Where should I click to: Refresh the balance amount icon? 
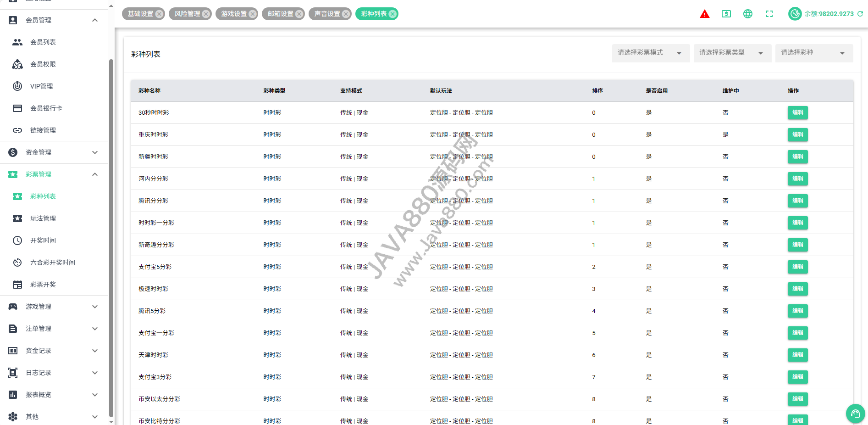coord(860,14)
